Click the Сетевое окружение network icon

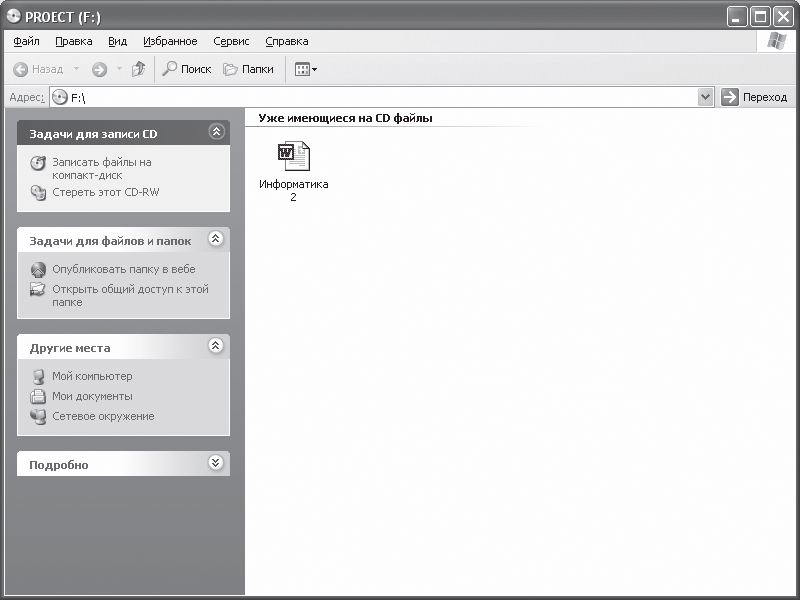[38, 416]
